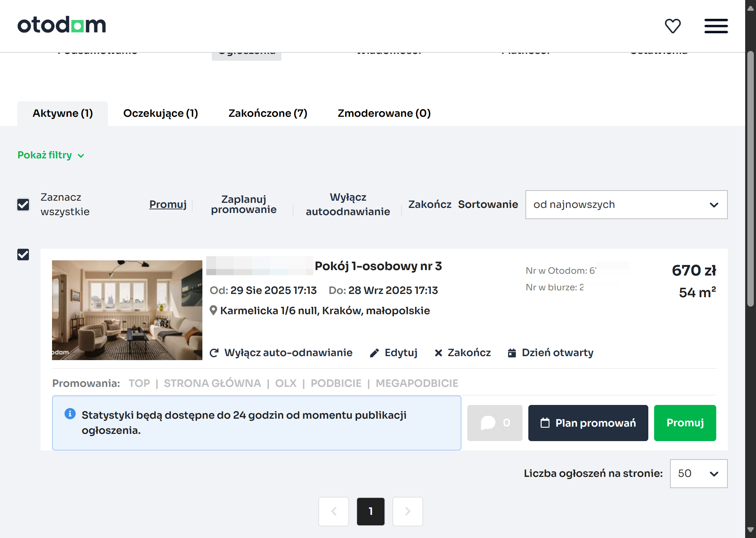Screen dimensions: 756x538
Task: Click the blue info icon in statistics notice
Action: coord(70,414)
